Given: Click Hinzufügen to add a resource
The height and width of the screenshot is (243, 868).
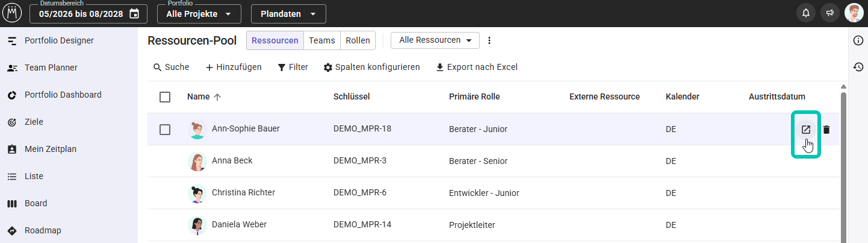Looking at the screenshot, I should coord(234,67).
